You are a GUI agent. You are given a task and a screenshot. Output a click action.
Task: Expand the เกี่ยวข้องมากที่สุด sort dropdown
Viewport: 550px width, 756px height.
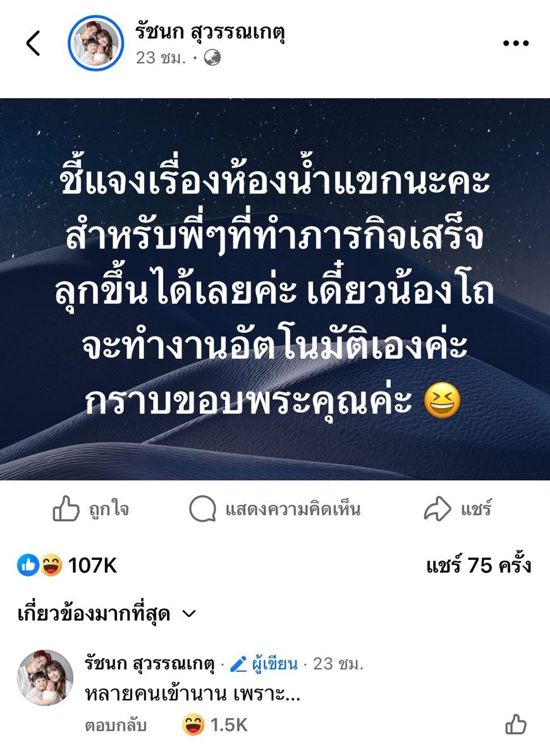107,614
